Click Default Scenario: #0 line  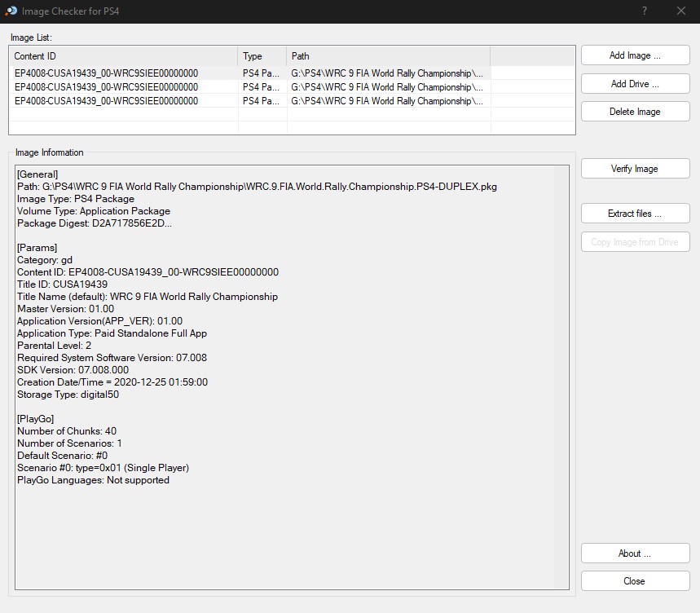point(62,456)
